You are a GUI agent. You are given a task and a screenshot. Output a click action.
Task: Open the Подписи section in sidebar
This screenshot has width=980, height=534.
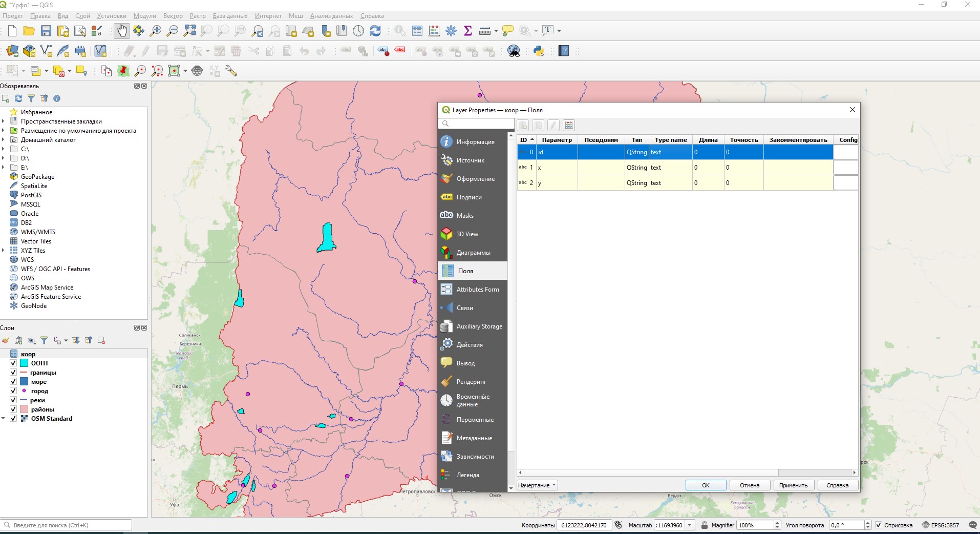click(x=469, y=197)
